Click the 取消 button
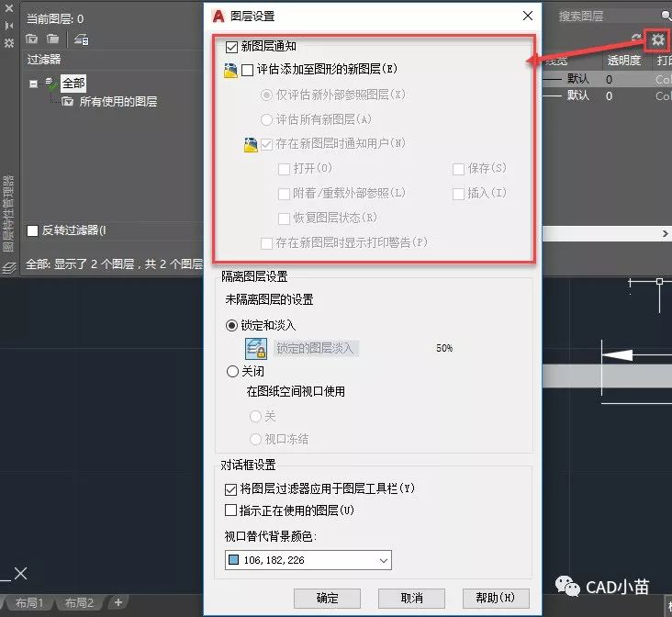 pos(411,598)
